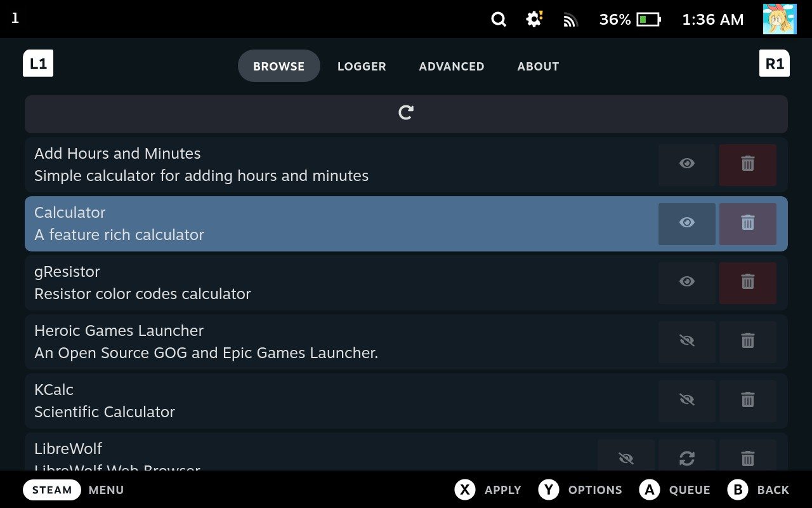Delete the LibreWolf app

pos(748,456)
